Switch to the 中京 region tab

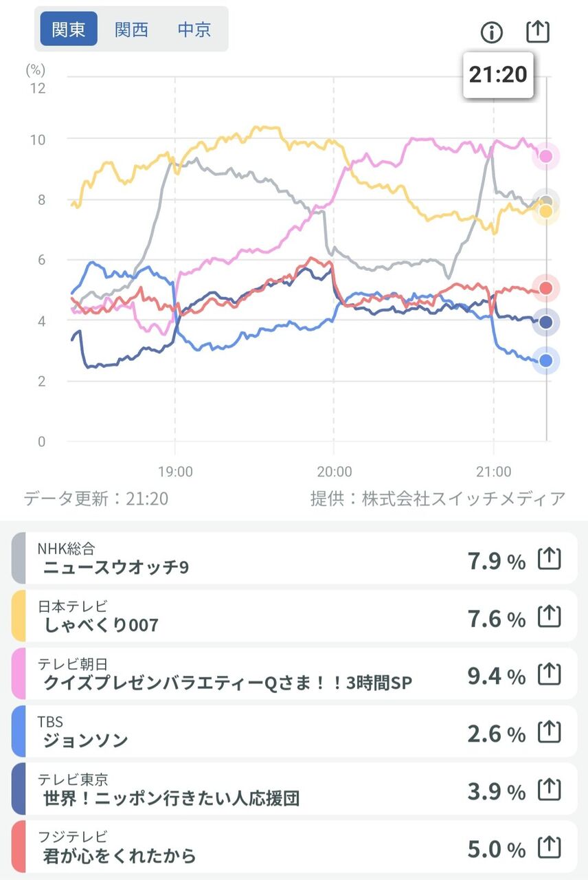point(194,30)
